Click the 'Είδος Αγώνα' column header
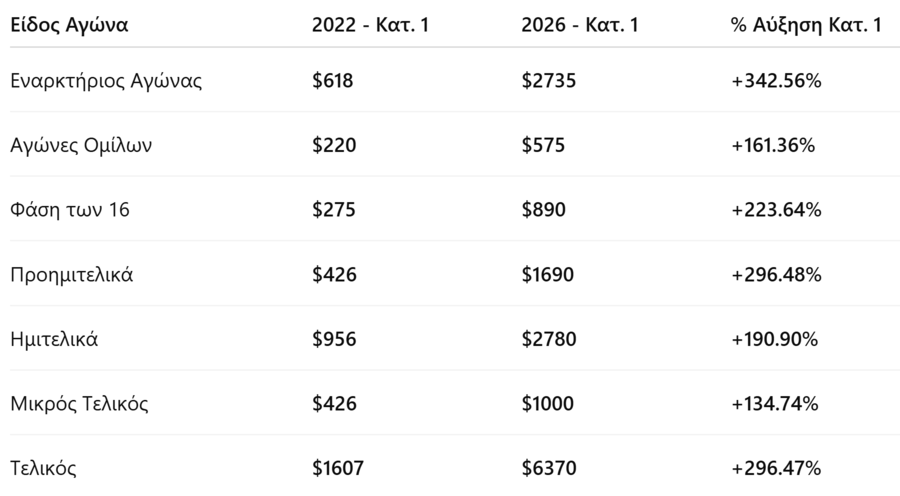This screenshot has width=900, height=496. [69, 25]
